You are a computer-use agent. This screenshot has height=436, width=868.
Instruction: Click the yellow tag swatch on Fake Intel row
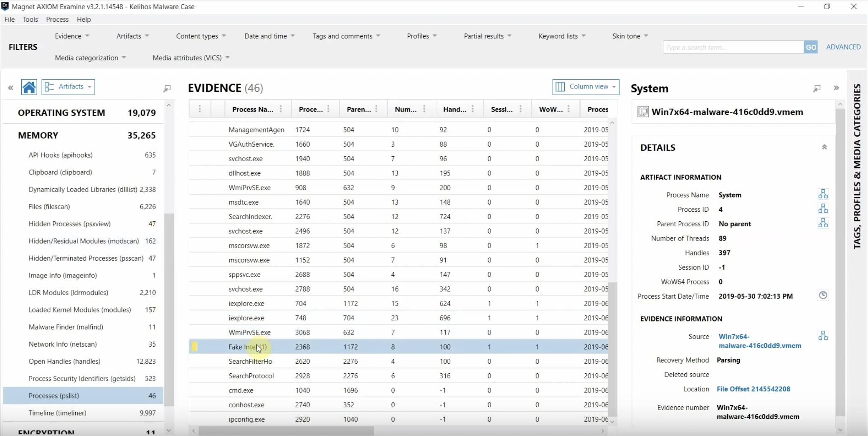(194, 346)
